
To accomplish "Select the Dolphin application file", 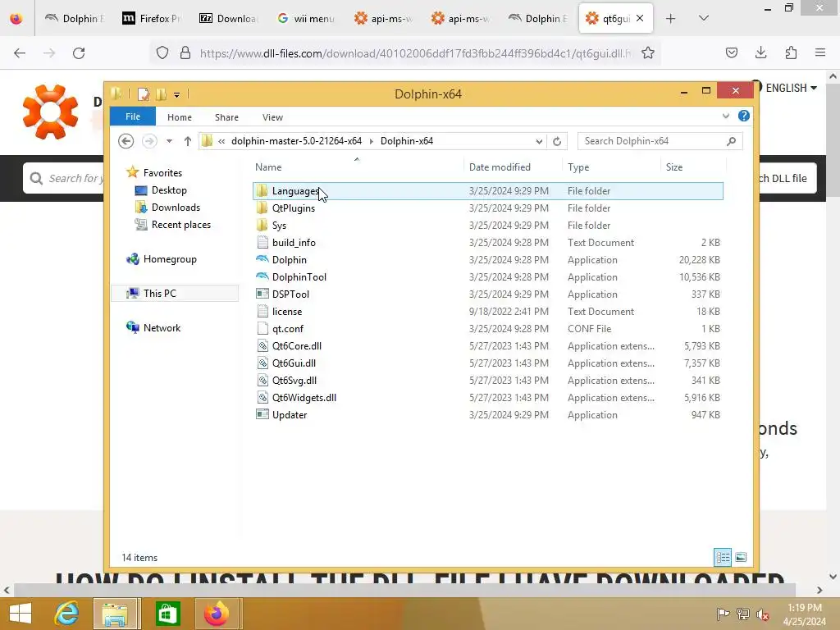I will (487, 260).
